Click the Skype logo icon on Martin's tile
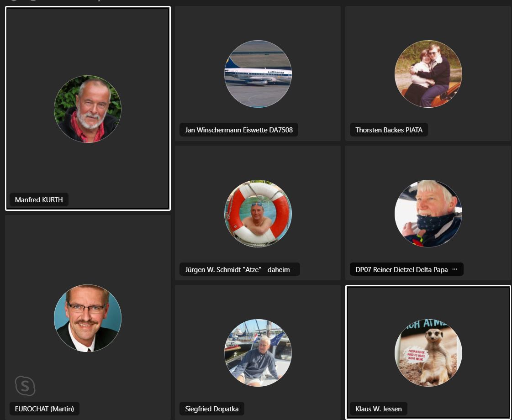The width and height of the screenshot is (512, 420). [x=25, y=386]
